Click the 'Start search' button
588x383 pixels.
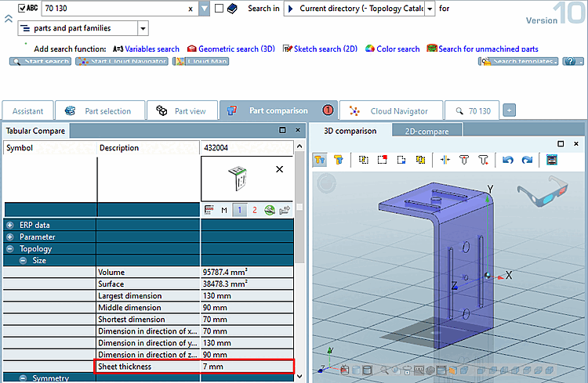pos(40,61)
